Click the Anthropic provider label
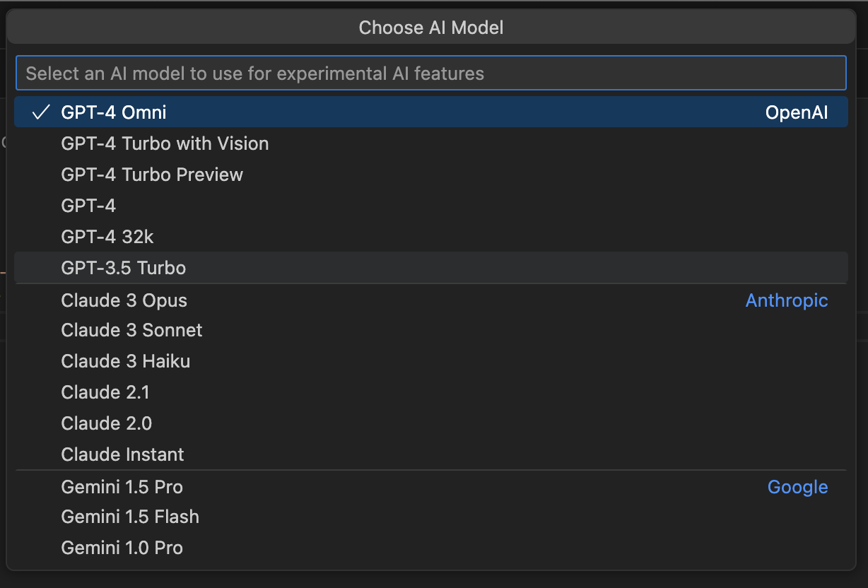The width and height of the screenshot is (868, 588). coord(787,300)
